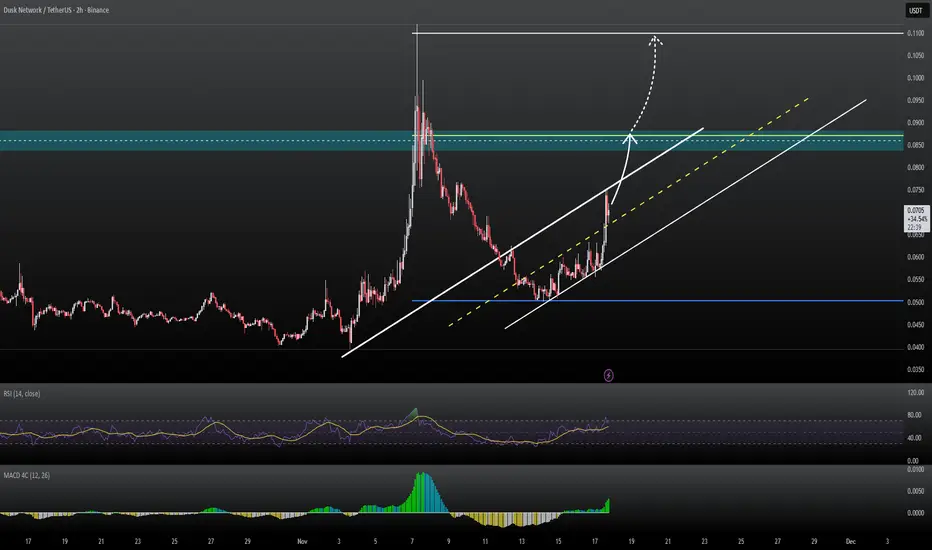The height and width of the screenshot is (550, 932).
Task: Click the 17 date label left of 19
Action: (28, 541)
